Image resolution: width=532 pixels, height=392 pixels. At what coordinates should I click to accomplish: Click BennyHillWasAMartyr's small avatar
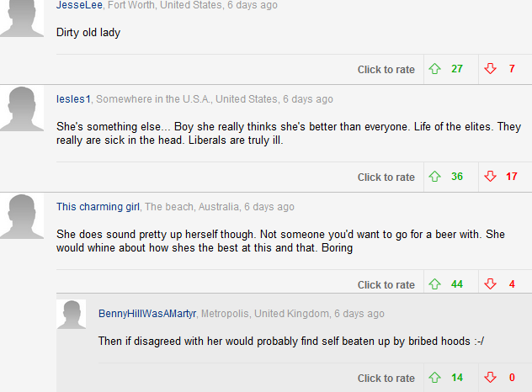(72, 315)
